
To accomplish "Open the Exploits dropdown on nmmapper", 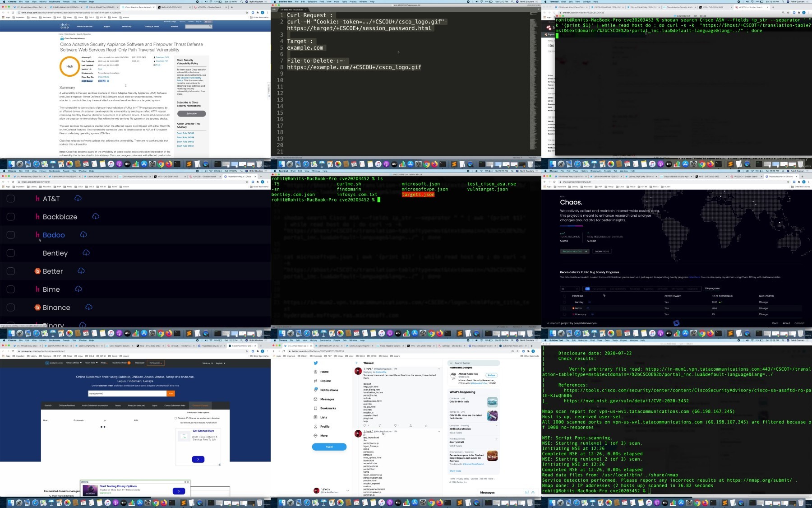I will pos(220,363).
